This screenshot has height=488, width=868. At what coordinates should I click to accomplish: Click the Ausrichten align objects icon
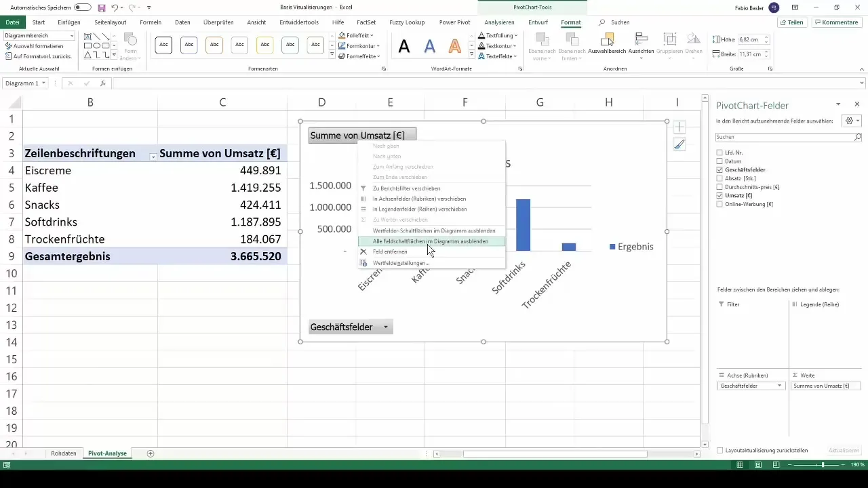(x=641, y=45)
